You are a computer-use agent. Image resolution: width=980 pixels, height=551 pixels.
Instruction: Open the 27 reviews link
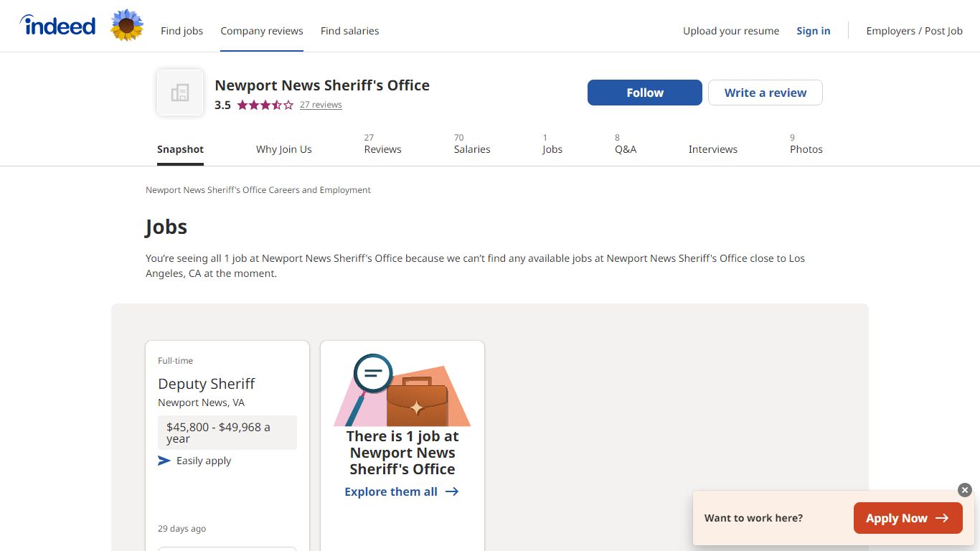[321, 105]
